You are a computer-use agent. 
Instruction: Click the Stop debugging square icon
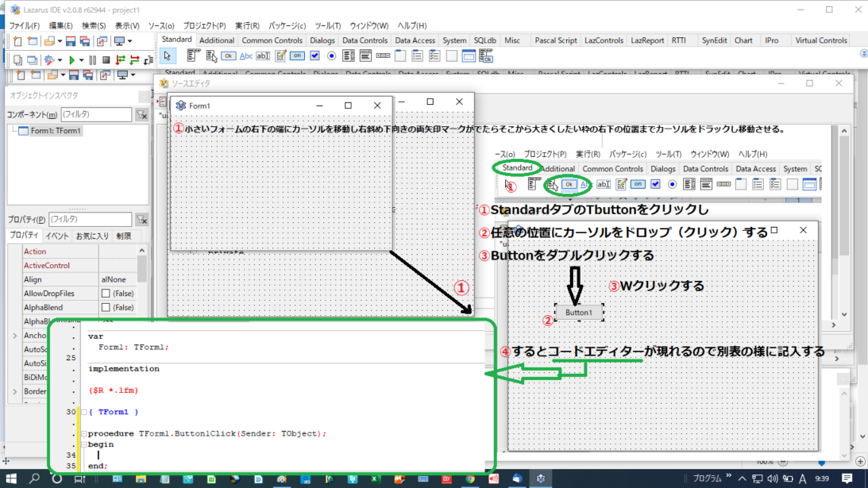coord(106,60)
